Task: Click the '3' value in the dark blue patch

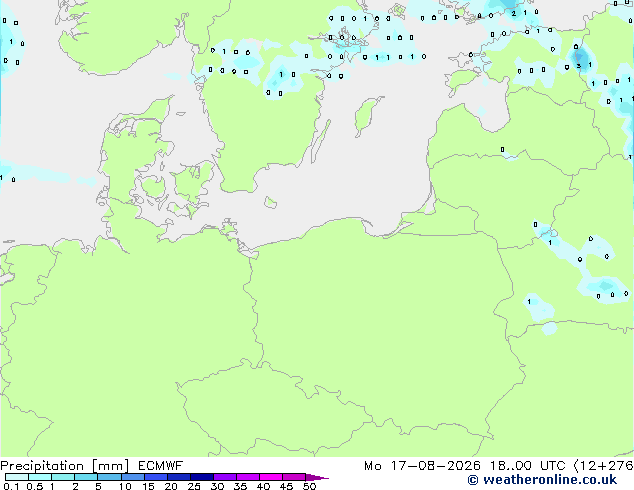Action: (x=579, y=66)
